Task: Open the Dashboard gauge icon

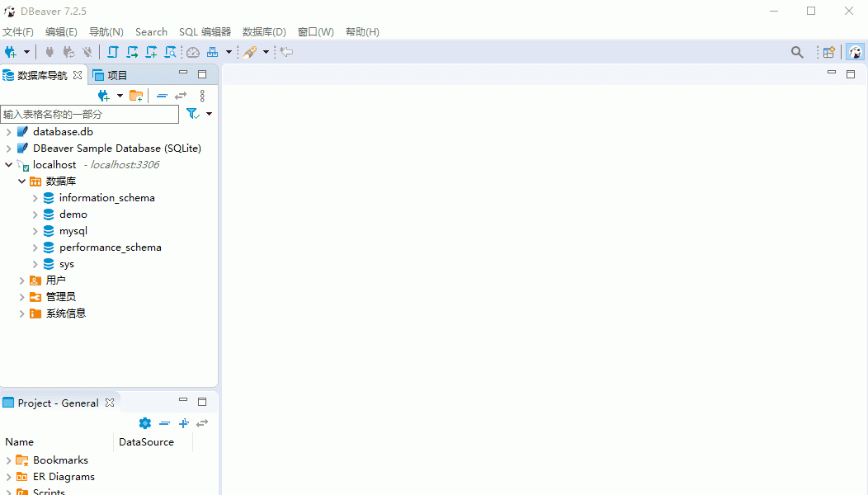Action: pos(193,52)
